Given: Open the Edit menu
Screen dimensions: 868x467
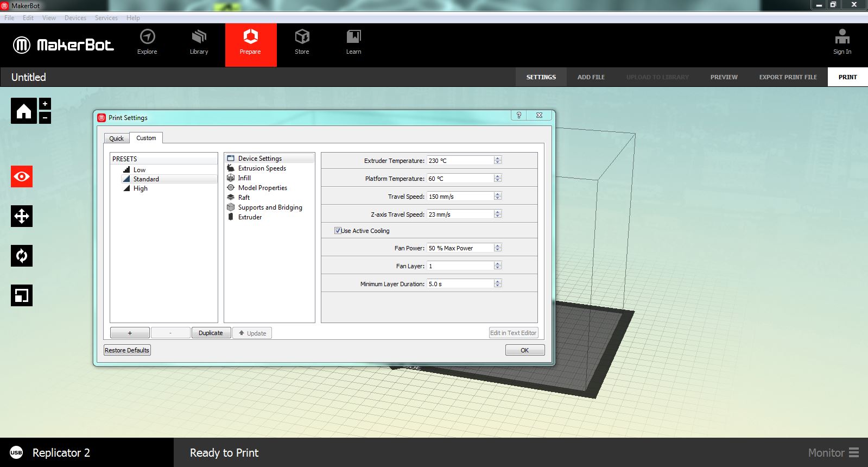Looking at the screenshot, I should (28, 18).
